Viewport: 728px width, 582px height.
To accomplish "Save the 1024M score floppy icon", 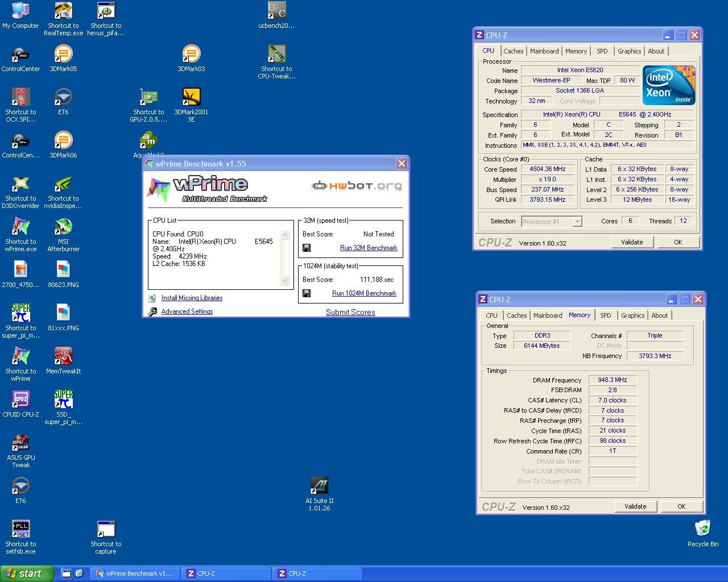I will pos(307,293).
